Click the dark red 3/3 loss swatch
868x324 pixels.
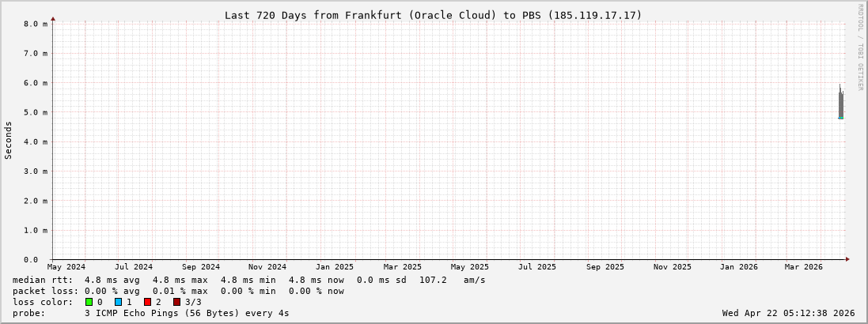(x=176, y=302)
